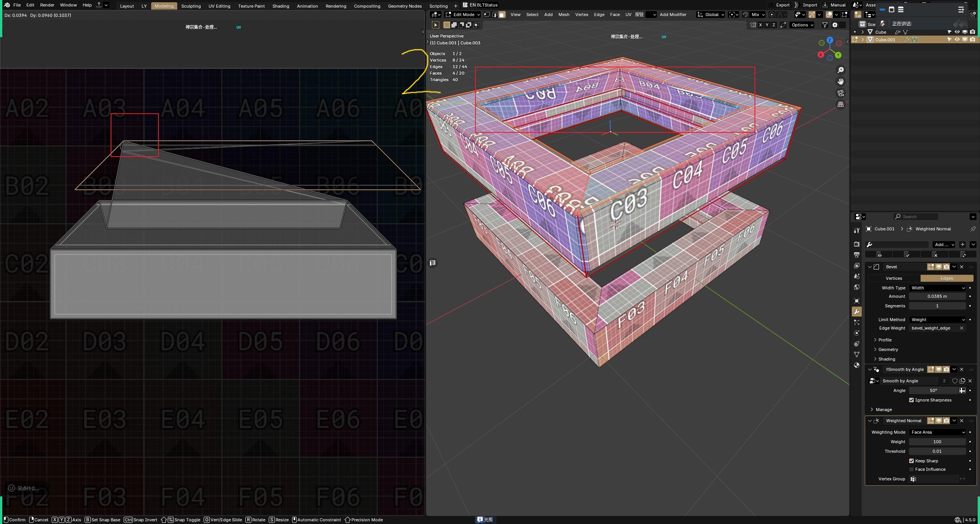Viewport: 980px width, 524px height.
Task: Toggle the camera view icon
Action: [841, 93]
